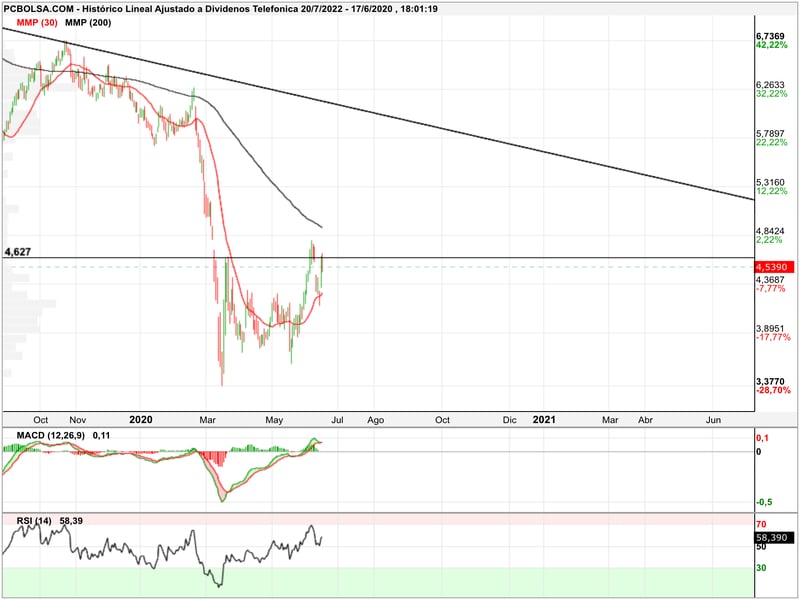Click the MACD (12,26,9) indicator label
The height and width of the screenshot is (600, 800).
(51, 435)
